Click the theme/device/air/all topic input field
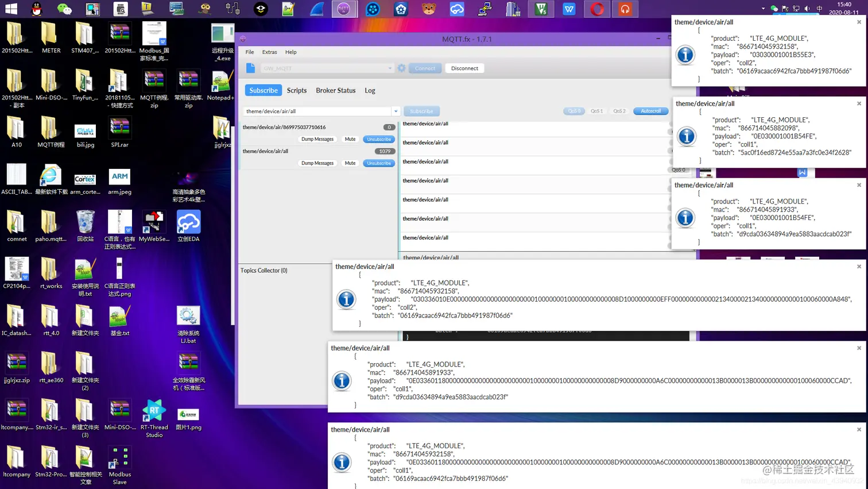Screen dimensions: 868x489 317,111
